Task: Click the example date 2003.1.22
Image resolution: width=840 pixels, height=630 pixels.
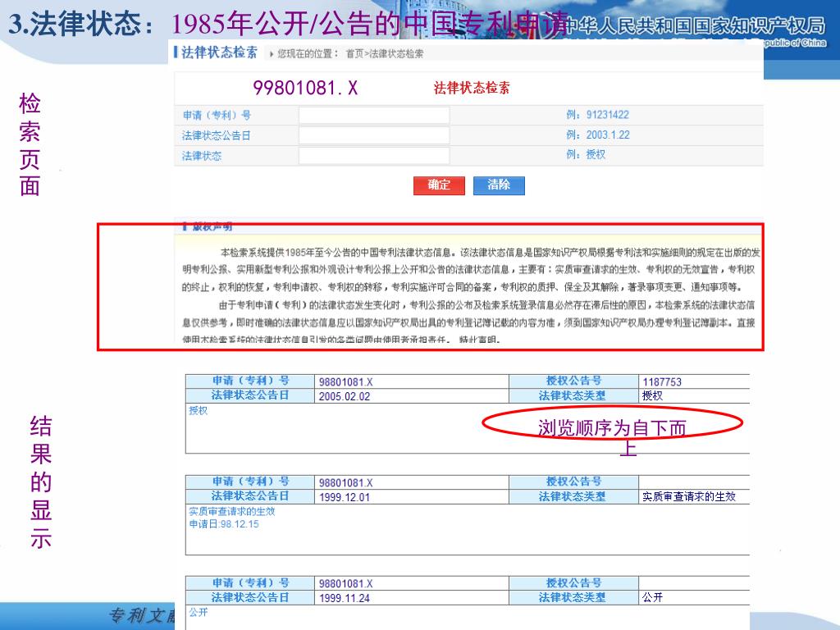Action: pos(608,135)
